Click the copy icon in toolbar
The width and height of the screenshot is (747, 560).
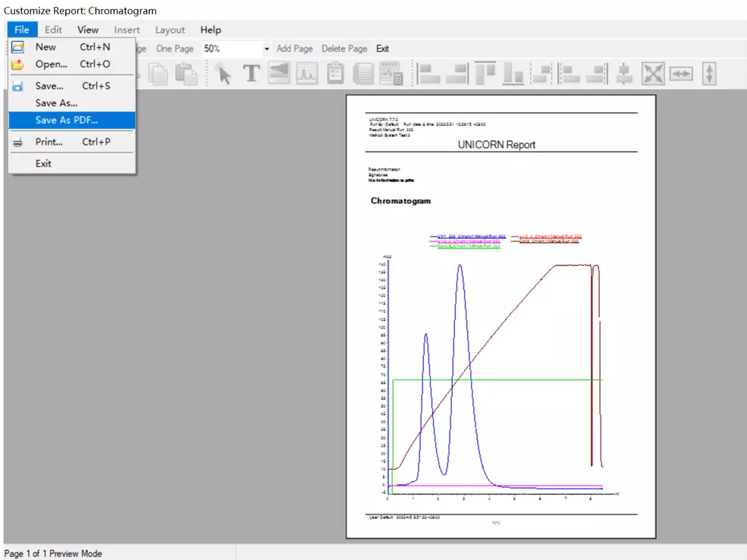(x=159, y=74)
